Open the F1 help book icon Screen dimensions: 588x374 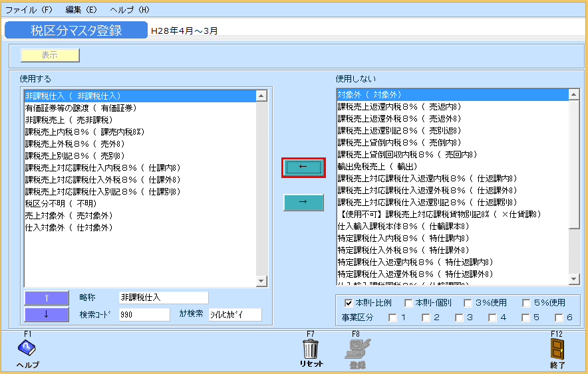pyautogui.click(x=27, y=348)
